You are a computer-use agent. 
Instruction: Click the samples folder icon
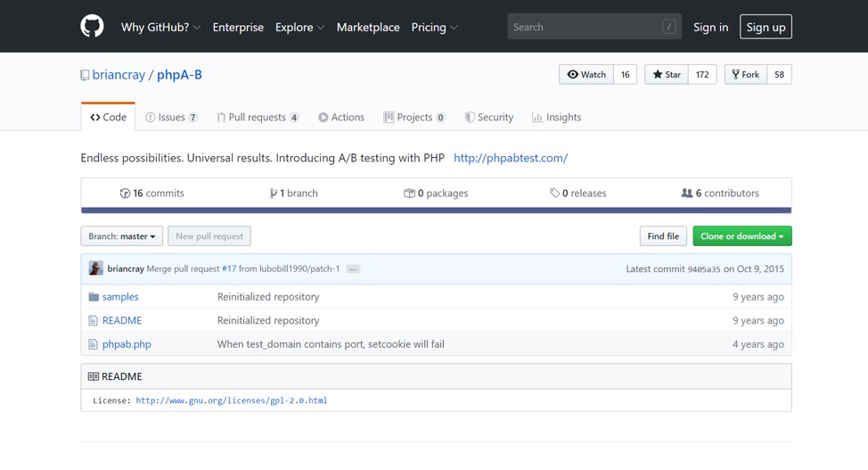(94, 297)
